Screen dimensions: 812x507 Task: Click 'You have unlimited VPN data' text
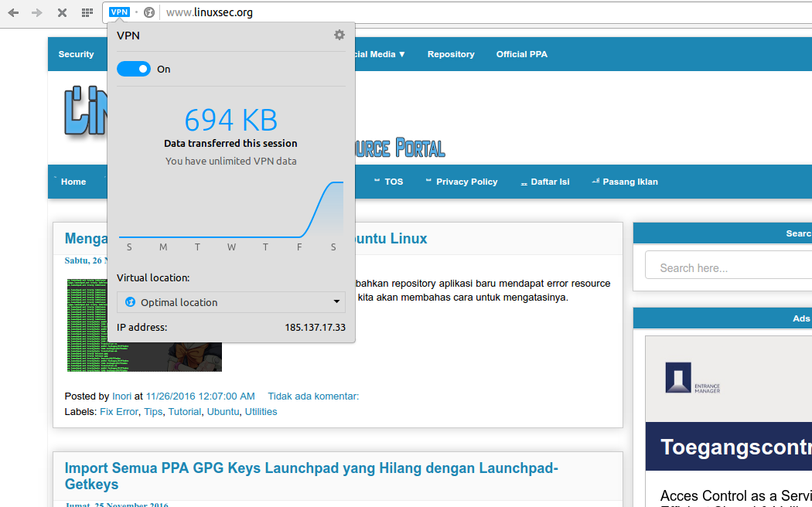[231, 161]
